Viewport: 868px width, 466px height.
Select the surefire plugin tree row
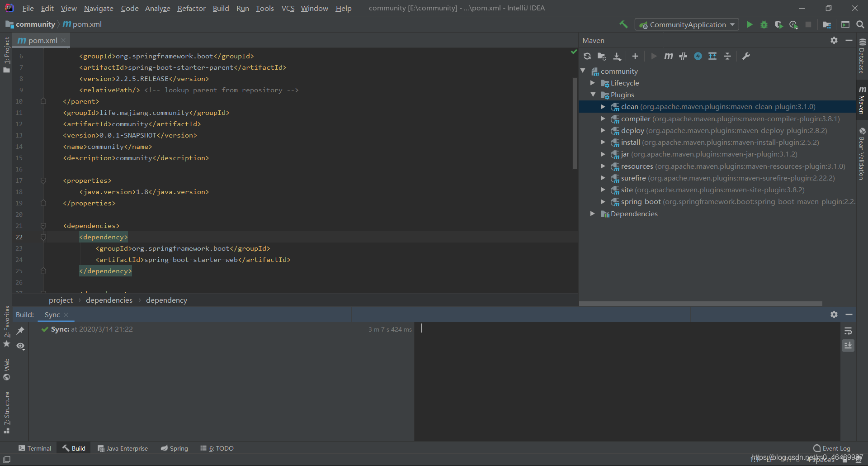point(717,178)
